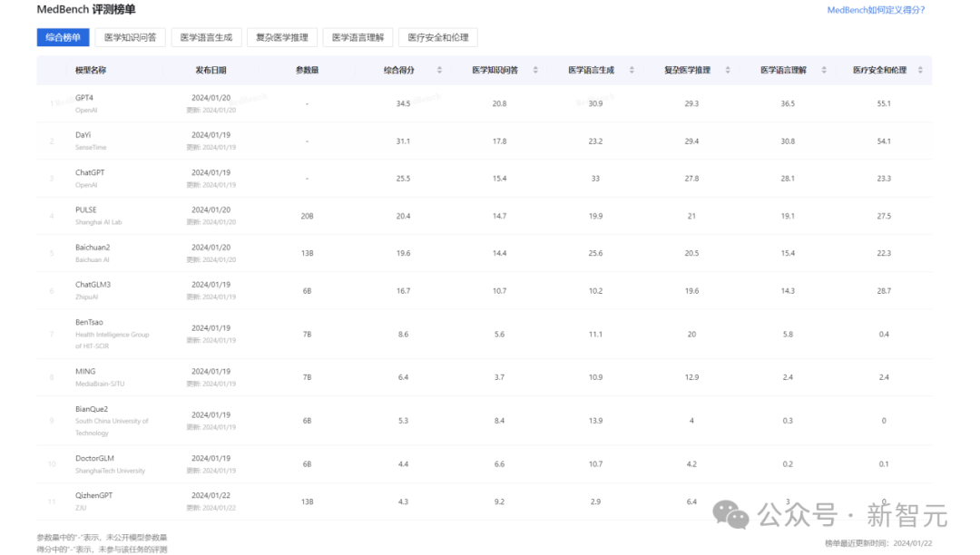
Task: Click DoctorGLM's 综合得分 value 4.4
Action: pyautogui.click(x=403, y=464)
